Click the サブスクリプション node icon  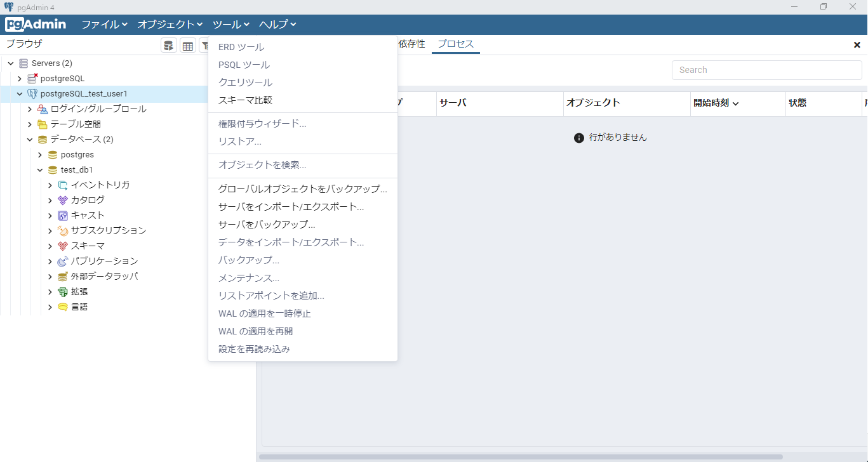(x=63, y=231)
